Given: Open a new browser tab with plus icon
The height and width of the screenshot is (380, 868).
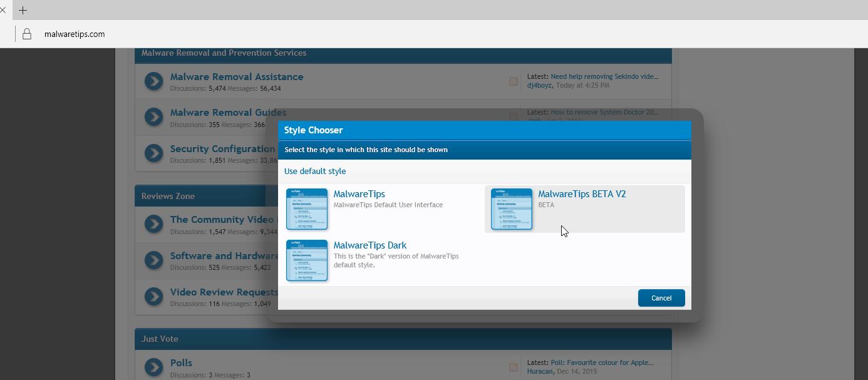Looking at the screenshot, I should point(23,10).
